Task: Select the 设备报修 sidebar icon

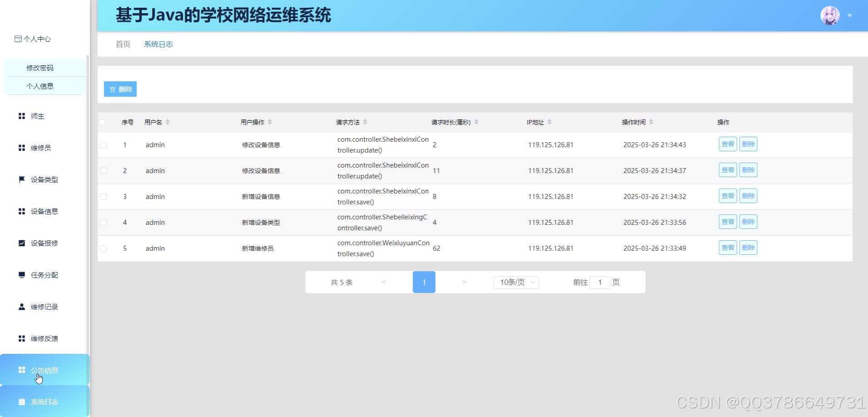Action: 44,243
